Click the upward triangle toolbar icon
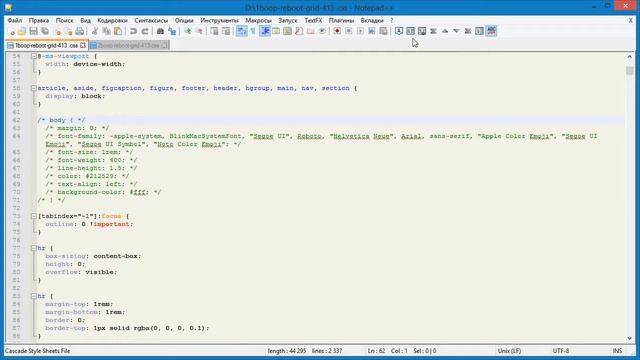This screenshot has height=360, width=640. pos(445,31)
